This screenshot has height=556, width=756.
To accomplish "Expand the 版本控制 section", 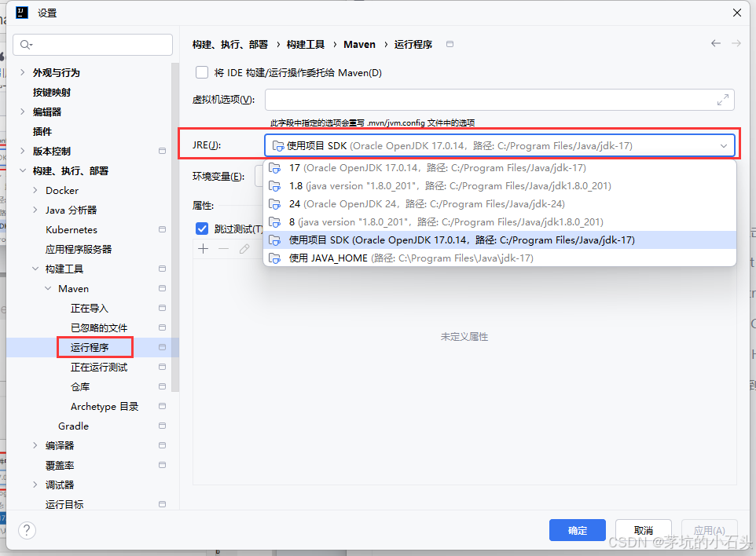I will (x=22, y=151).
